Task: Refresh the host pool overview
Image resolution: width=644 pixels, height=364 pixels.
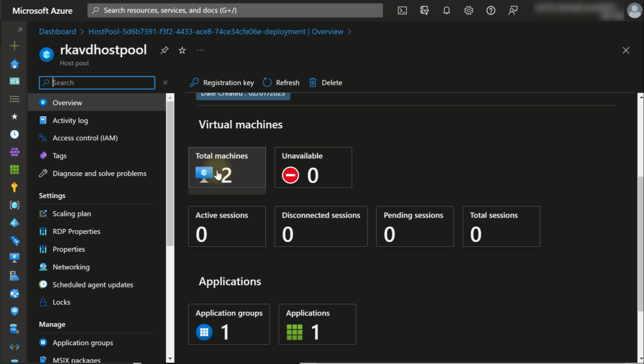Action: pyautogui.click(x=281, y=82)
